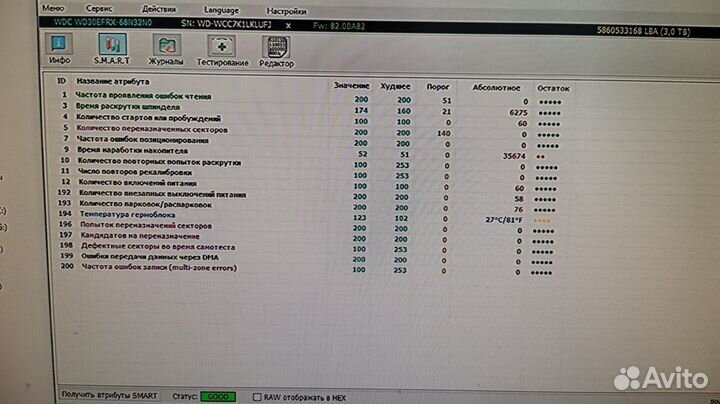Select row Дефектные секторы во время самотеста
Screen dimensions: 720x404
click(x=311, y=248)
